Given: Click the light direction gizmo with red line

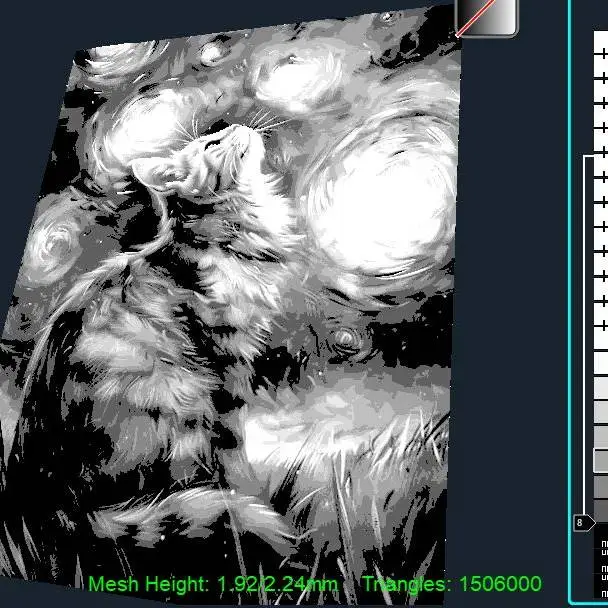Looking at the screenshot, I should click(487, 18).
